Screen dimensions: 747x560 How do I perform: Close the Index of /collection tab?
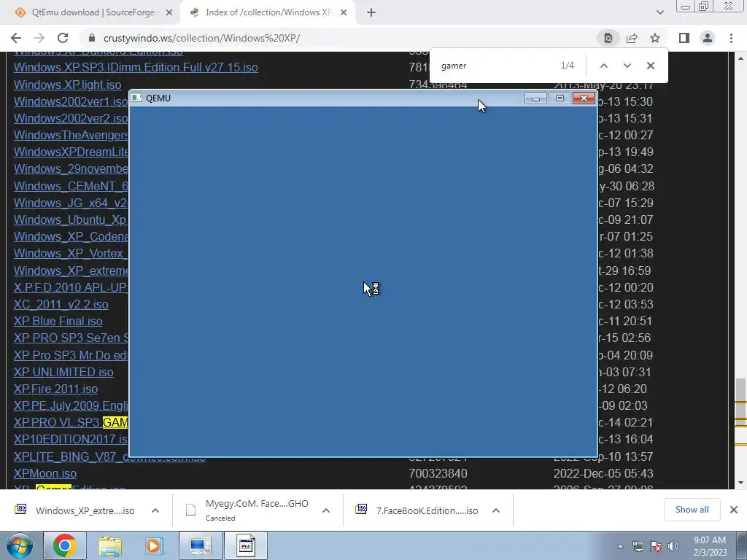344,12
